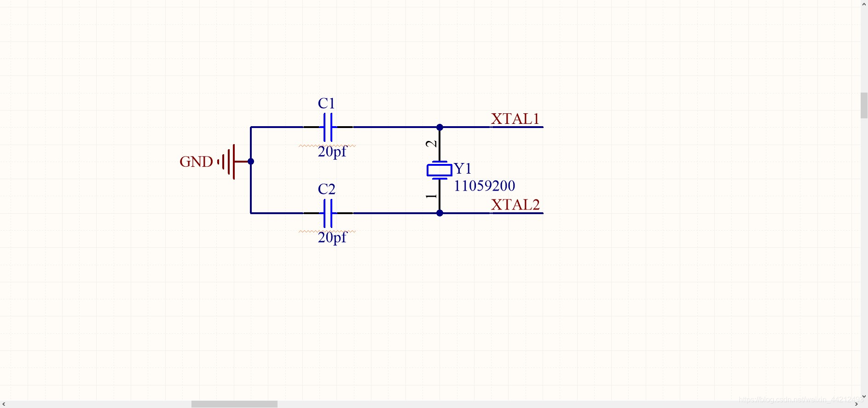
Task: Click the 11059200 crystal value text
Action: 485,186
